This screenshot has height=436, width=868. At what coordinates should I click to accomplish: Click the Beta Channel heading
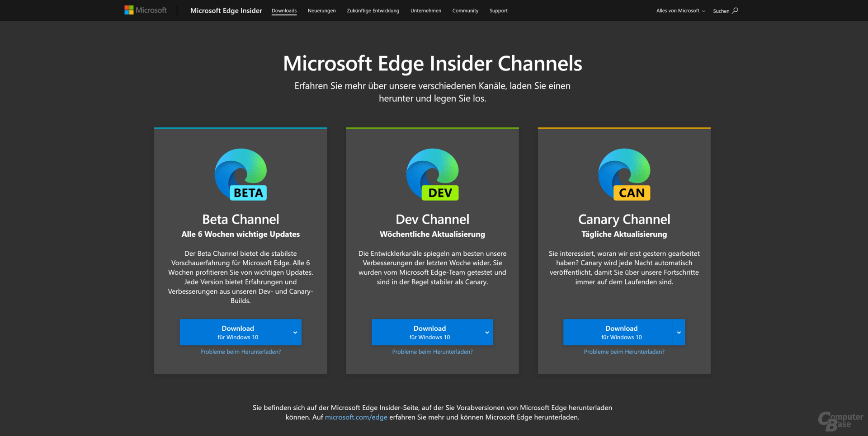pyautogui.click(x=241, y=219)
